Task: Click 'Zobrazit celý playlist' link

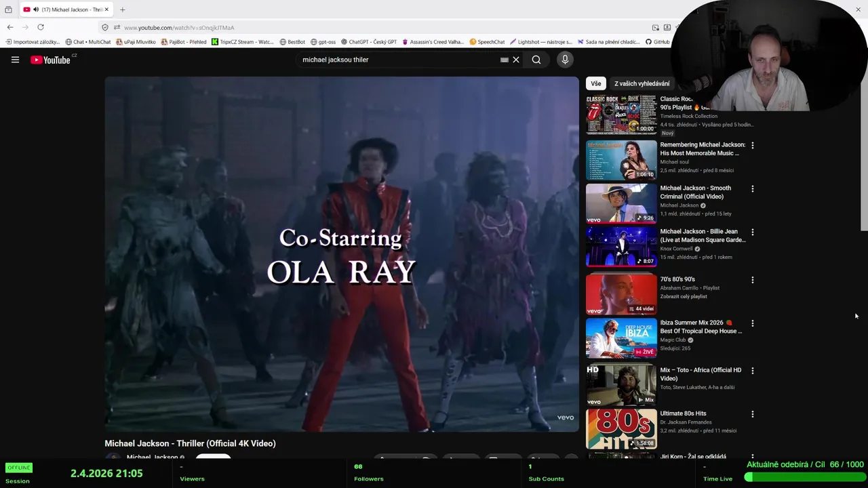Action: pyautogui.click(x=684, y=296)
